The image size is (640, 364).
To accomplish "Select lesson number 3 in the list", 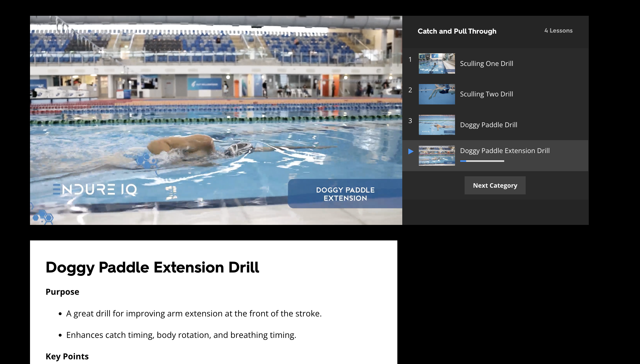I will point(410,121).
